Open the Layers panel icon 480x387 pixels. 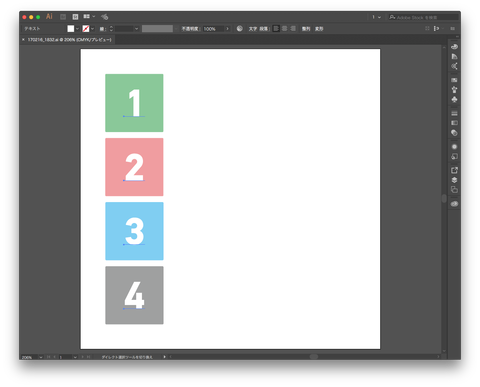coord(454,180)
